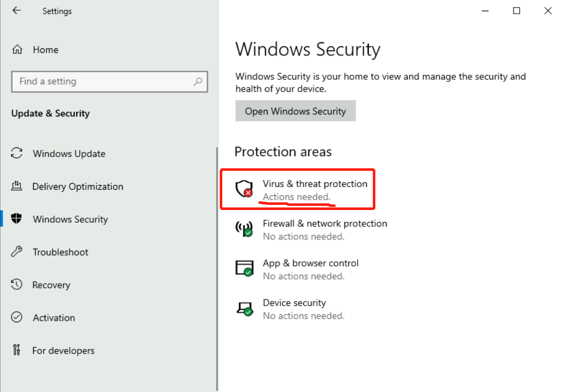Click the For developers tools icon

(17, 350)
